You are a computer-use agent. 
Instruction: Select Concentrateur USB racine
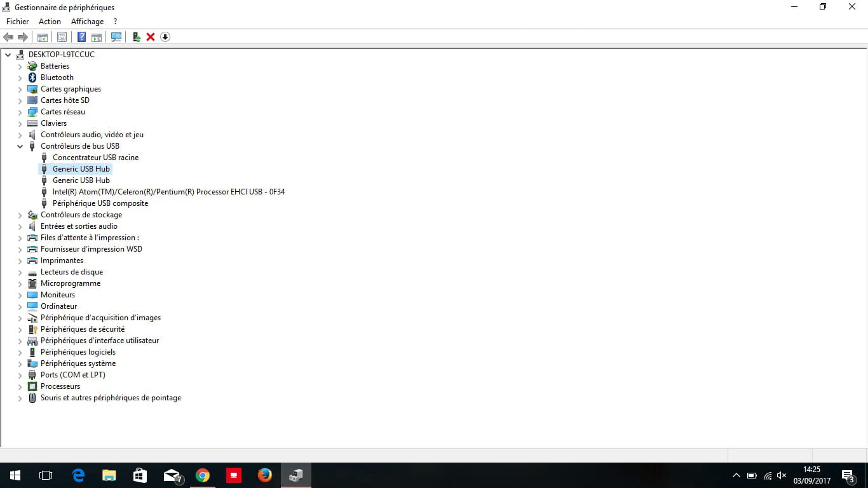pos(95,158)
